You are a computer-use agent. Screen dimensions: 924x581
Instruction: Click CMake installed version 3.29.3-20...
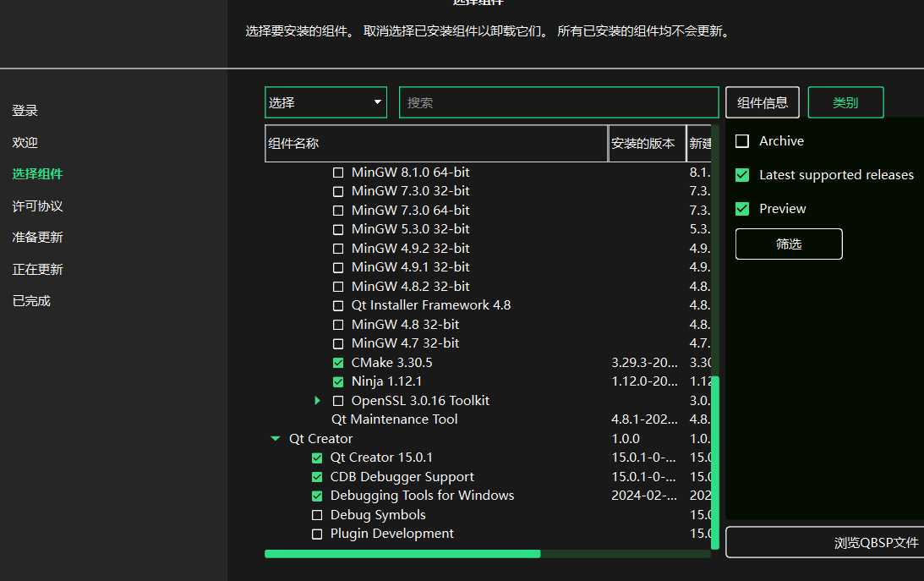tap(644, 363)
